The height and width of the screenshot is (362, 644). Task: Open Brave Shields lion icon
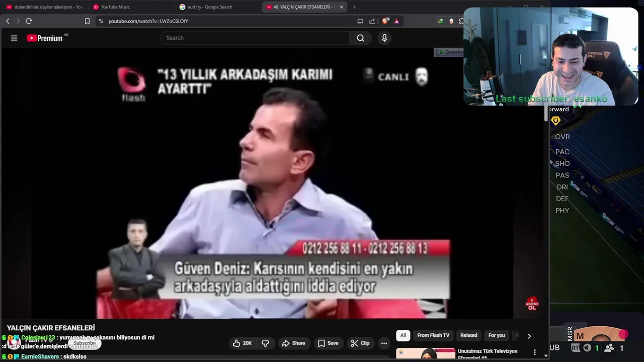[x=385, y=21]
